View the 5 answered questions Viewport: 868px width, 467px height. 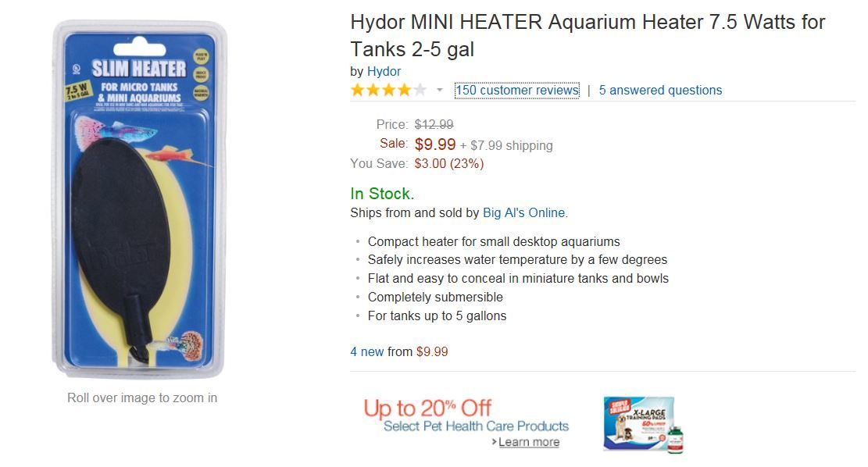[660, 90]
